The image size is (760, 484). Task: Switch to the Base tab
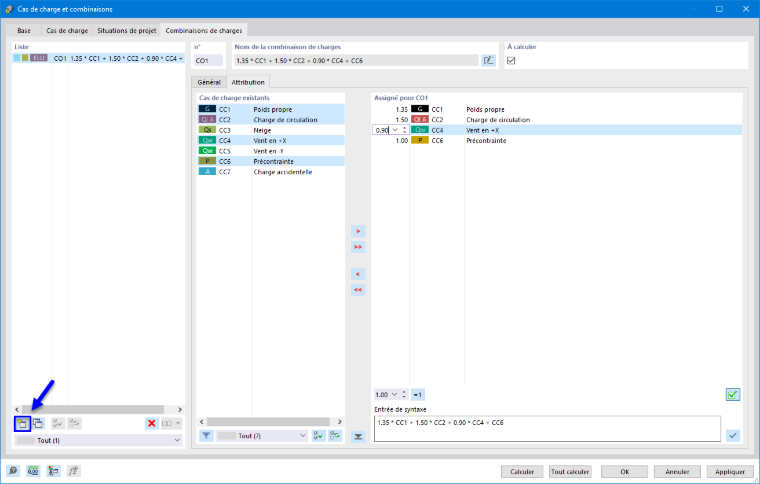pos(24,31)
